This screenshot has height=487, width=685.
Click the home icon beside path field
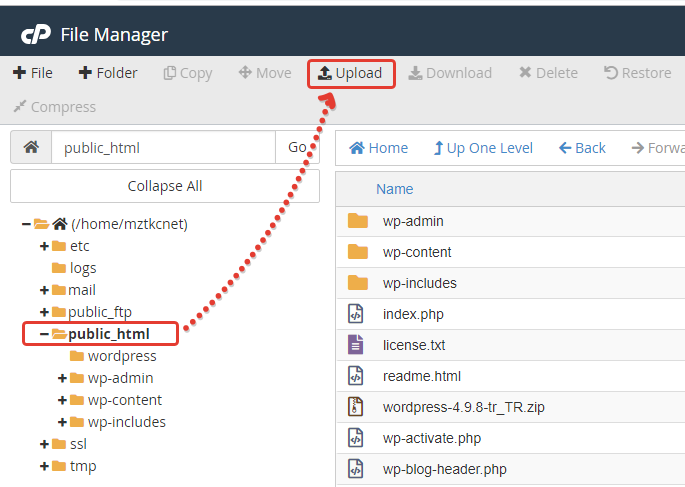point(31,148)
